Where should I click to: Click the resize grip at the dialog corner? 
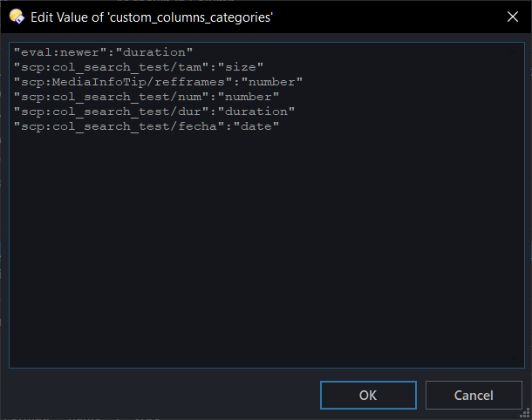(525, 413)
